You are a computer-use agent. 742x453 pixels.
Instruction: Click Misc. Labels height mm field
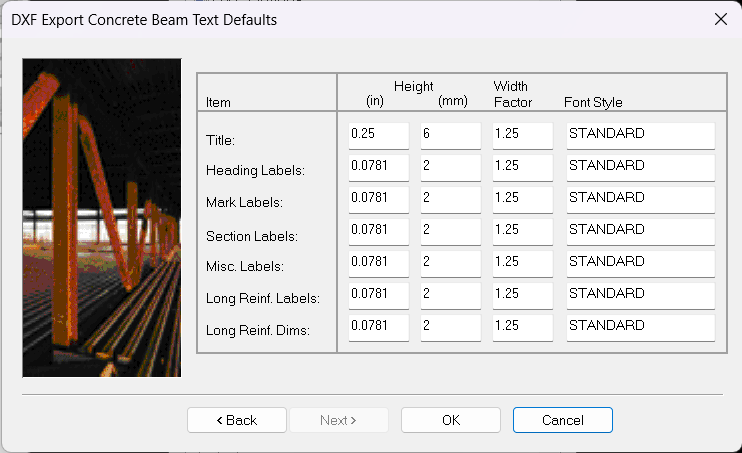[x=450, y=262]
